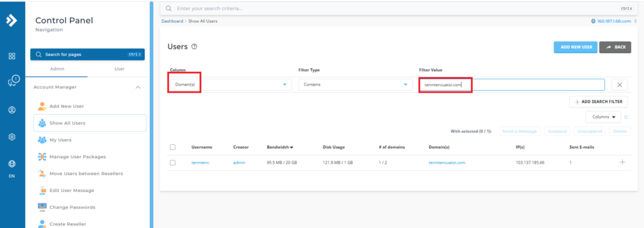Screen dimensions: 644x228
Task: Switch to the Admin tab
Action: [x=57, y=69]
